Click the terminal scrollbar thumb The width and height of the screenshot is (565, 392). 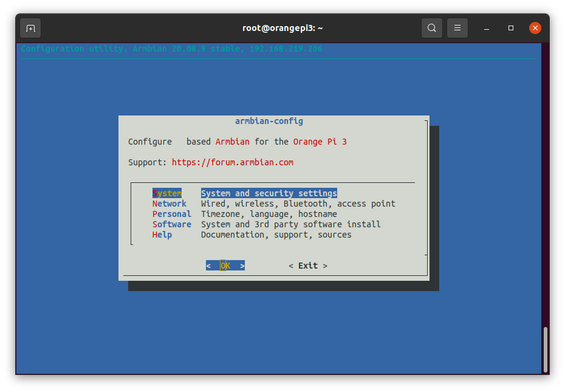click(x=545, y=350)
